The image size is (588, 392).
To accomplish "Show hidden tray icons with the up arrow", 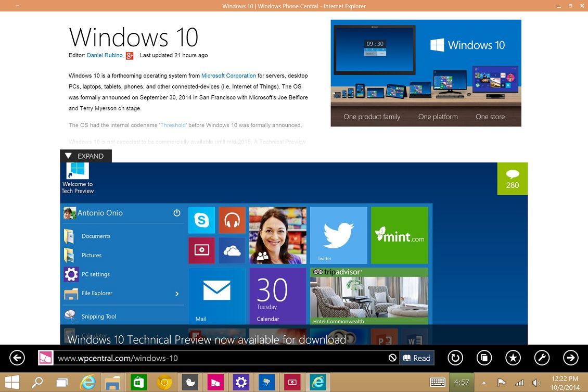I will [x=483, y=382].
